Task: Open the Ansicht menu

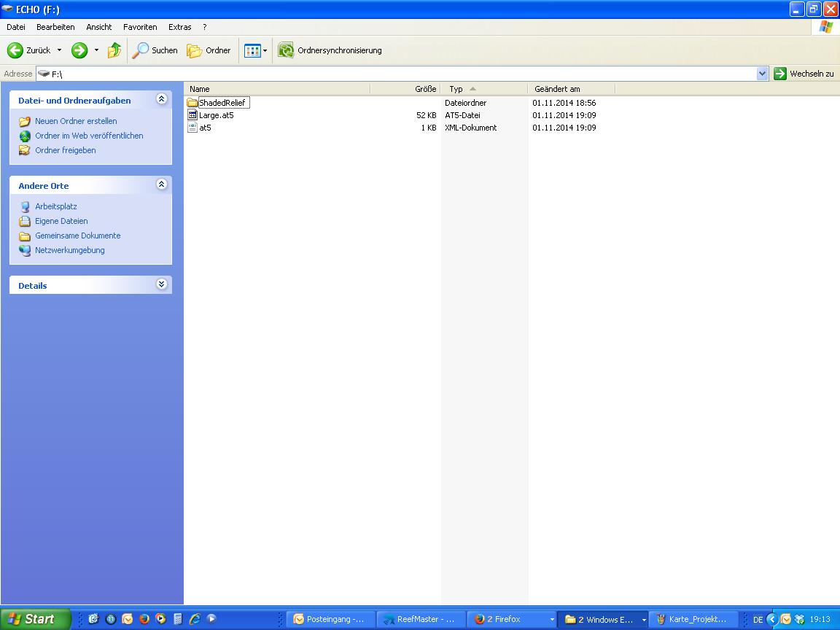Action: (99, 27)
